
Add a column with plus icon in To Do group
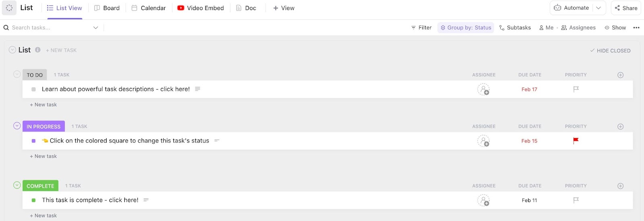click(x=621, y=75)
